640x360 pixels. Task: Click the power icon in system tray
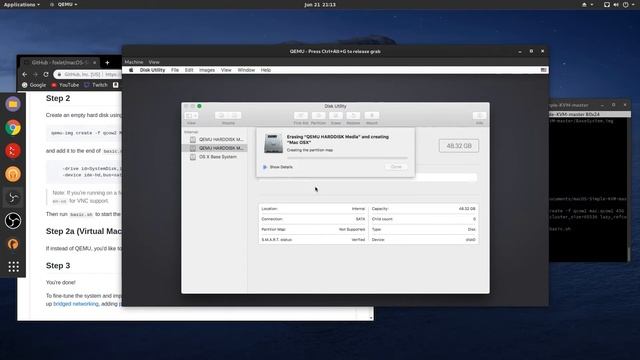[x=625, y=4]
